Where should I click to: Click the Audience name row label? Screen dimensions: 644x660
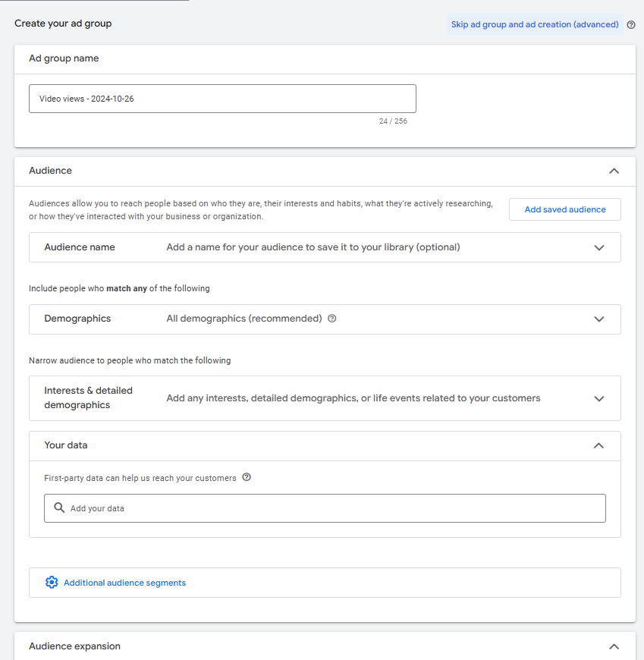[x=80, y=247]
